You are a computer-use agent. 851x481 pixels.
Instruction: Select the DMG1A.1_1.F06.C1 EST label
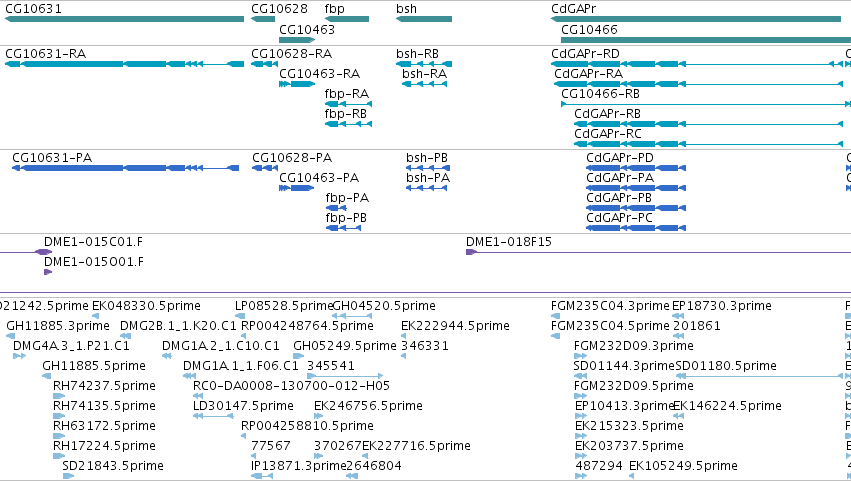(241, 366)
